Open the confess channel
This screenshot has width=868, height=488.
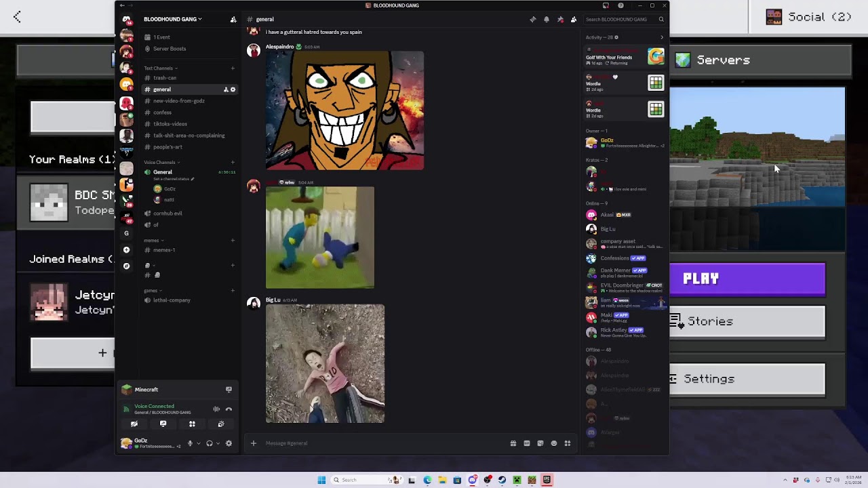(189, 113)
